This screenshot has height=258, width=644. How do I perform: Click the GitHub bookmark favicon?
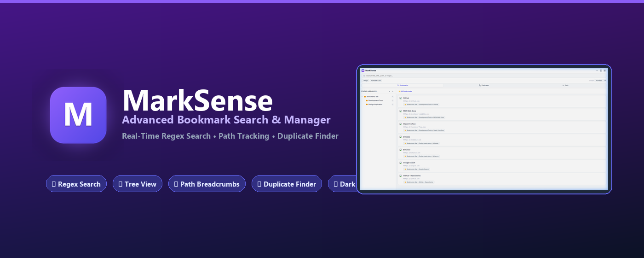401,98
